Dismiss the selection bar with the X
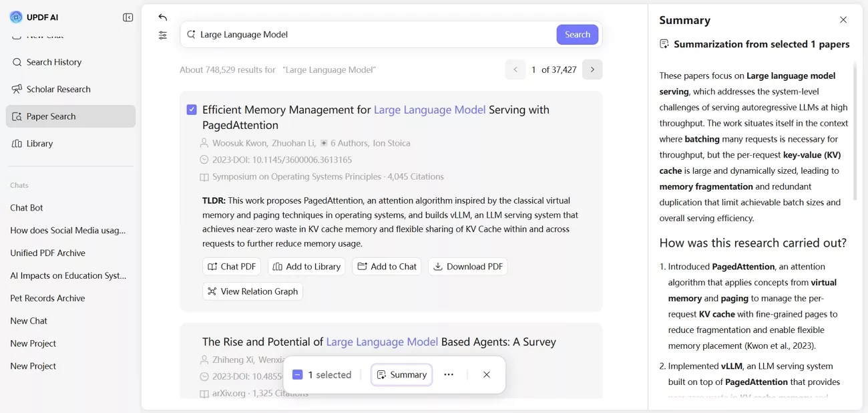Image resolution: width=868 pixels, height=413 pixels. click(486, 374)
